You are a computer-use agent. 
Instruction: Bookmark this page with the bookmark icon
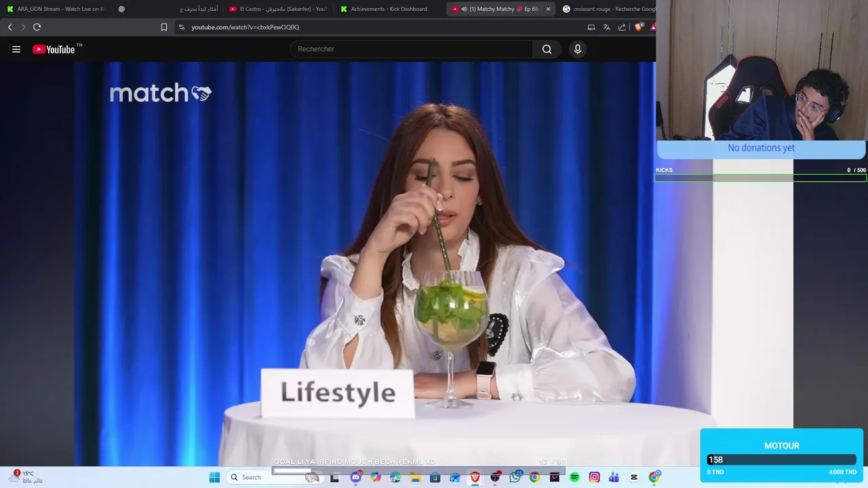pos(164,27)
